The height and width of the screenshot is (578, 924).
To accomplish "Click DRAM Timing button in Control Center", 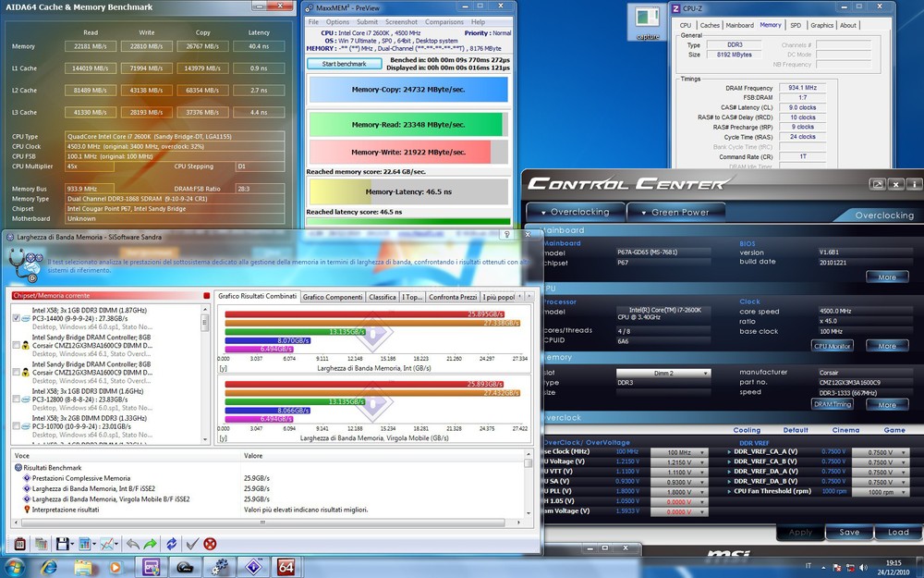I will point(833,405).
